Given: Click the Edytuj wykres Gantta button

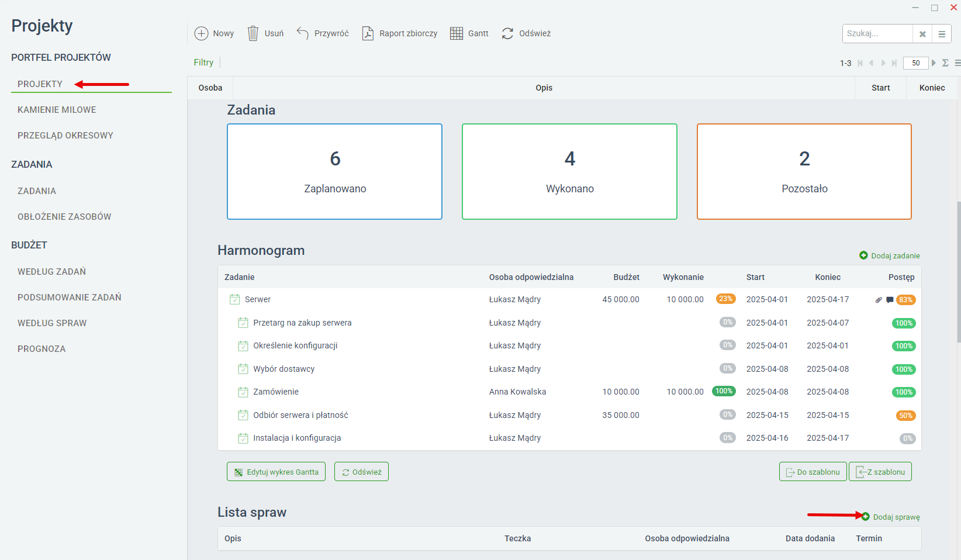Looking at the screenshot, I should tap(276, 472).
